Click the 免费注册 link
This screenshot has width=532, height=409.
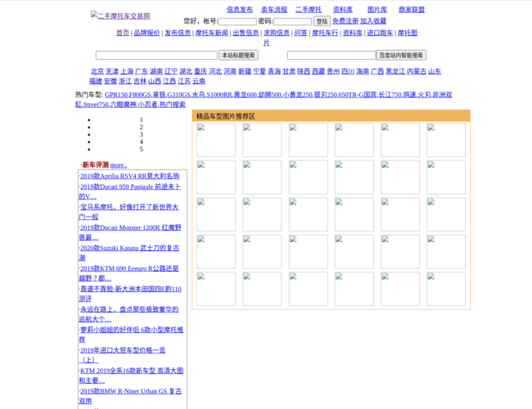coord(345,21)
